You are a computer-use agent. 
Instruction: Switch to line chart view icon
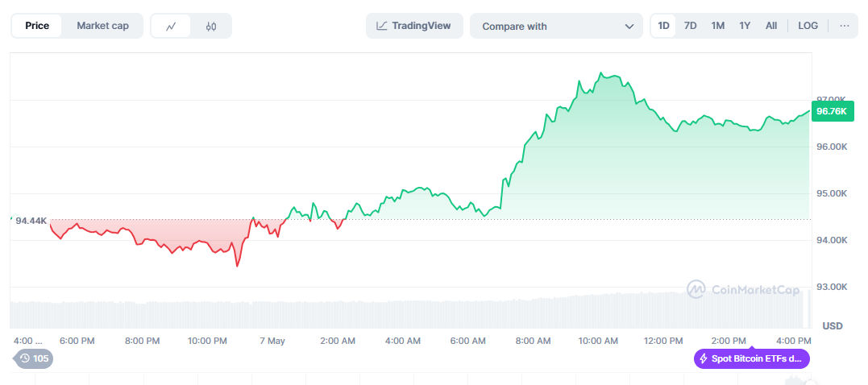coord(171,26)
